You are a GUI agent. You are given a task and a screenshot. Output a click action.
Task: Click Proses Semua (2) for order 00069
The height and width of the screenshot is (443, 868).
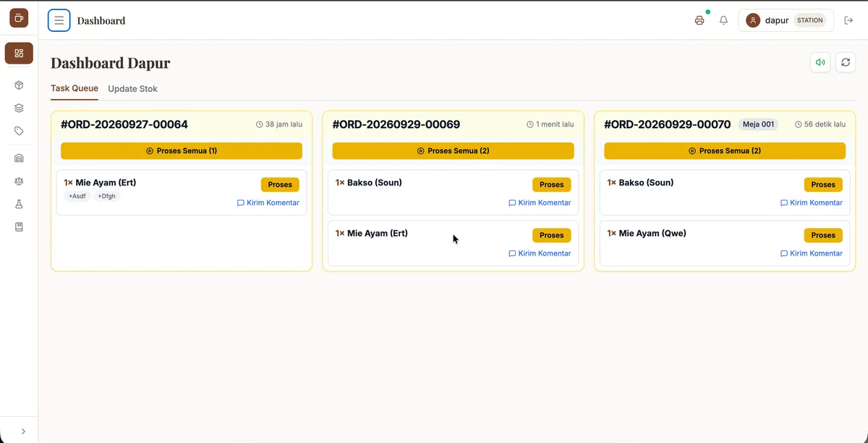tap(453, 151)
